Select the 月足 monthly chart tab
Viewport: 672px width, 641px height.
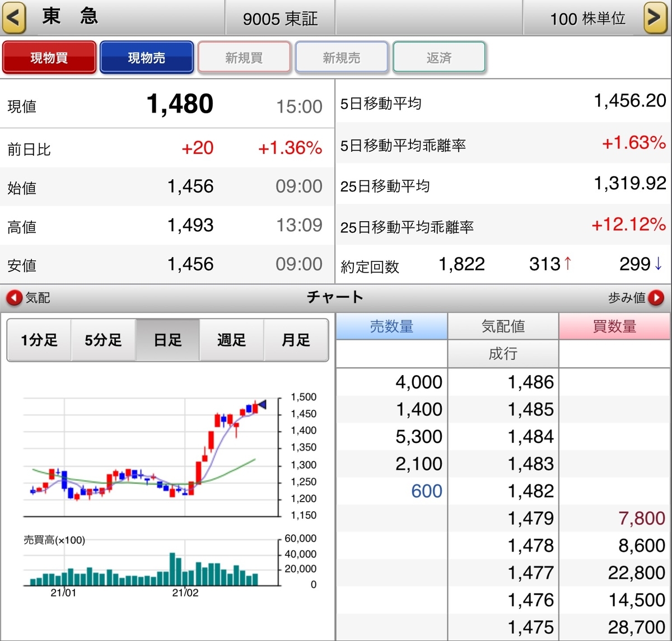296,340
